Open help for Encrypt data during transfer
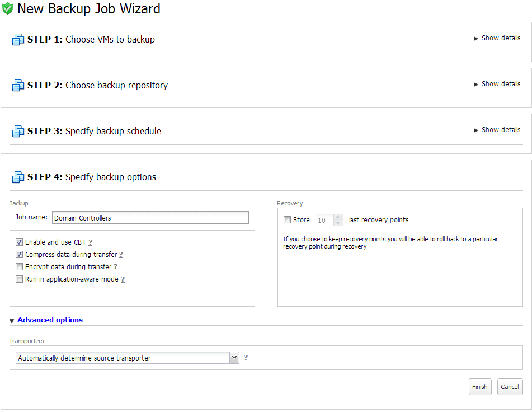The image size is (532, 412). click(115, 267)
